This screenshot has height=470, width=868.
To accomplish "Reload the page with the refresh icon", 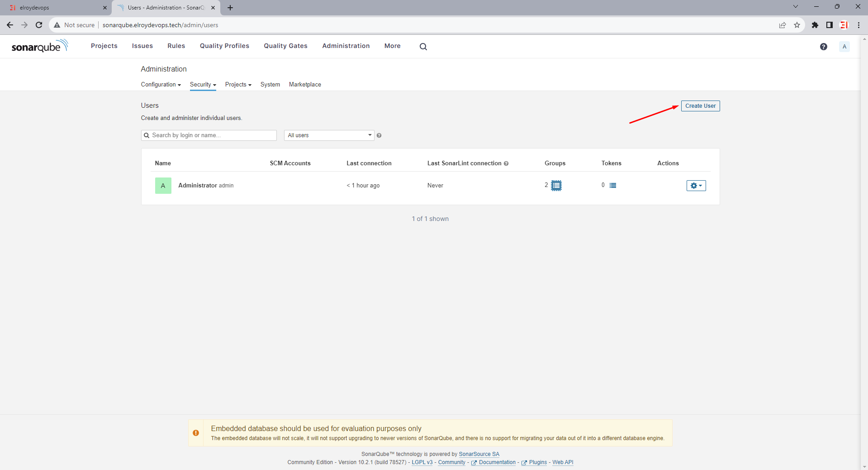I will (39, 25).
